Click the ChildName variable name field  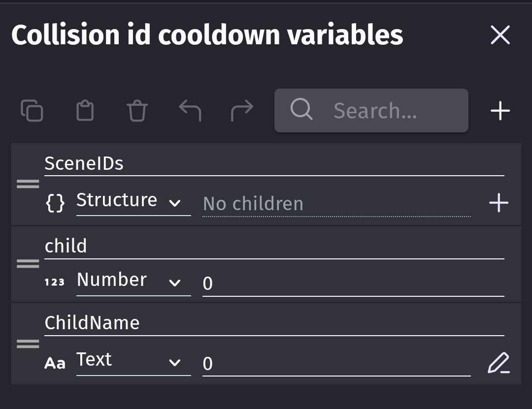coord(274,323)
